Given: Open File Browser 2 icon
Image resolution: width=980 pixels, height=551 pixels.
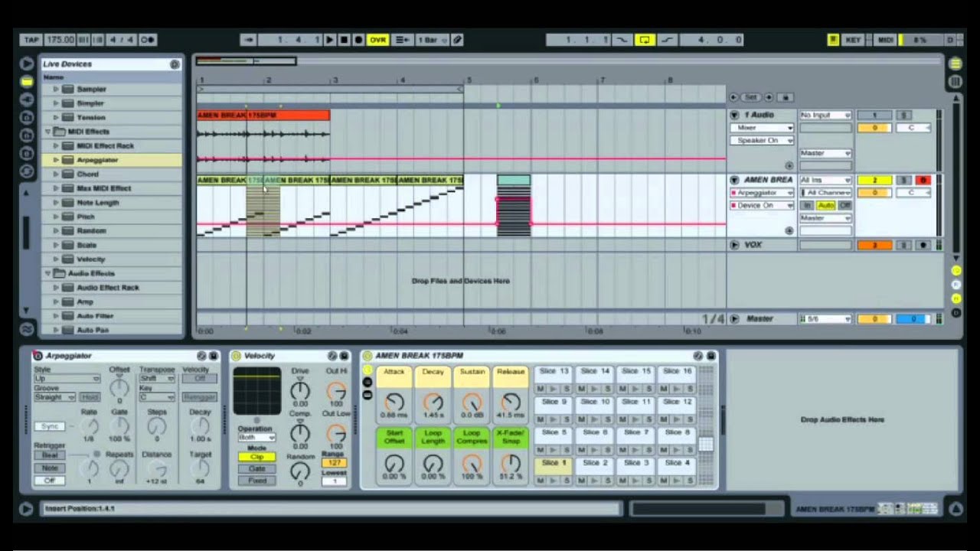Looking at the screenshot, I should [27, 135].
